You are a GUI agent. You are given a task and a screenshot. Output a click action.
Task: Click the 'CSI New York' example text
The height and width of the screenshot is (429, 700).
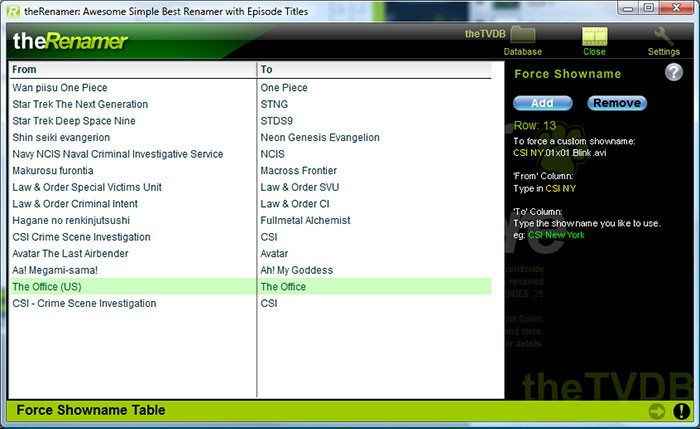[x=556, y=235]
